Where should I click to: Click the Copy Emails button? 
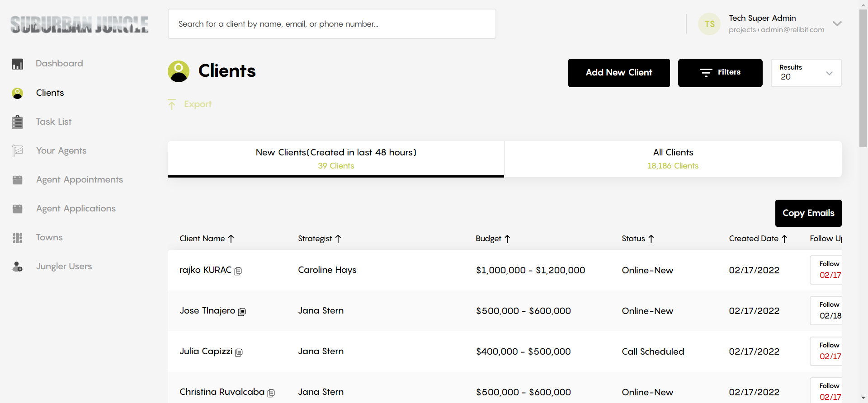click(x=808, y=213)
